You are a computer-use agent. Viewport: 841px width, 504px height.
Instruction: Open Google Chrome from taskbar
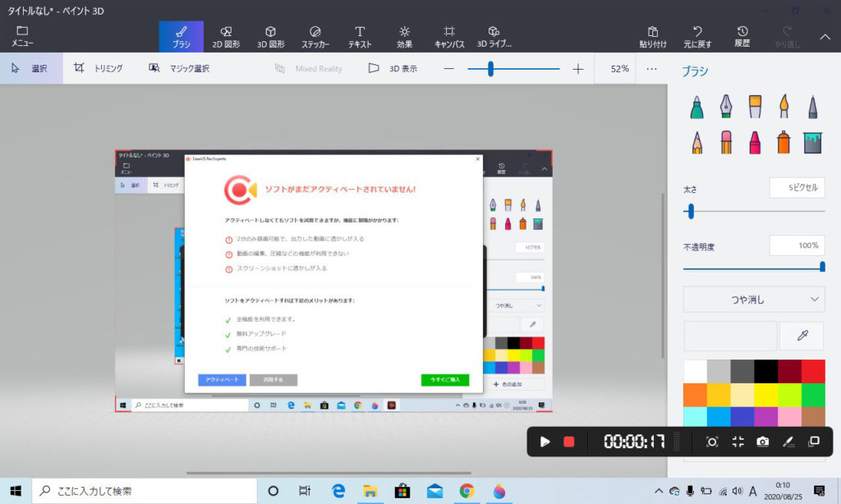click(x=466, y=491)
